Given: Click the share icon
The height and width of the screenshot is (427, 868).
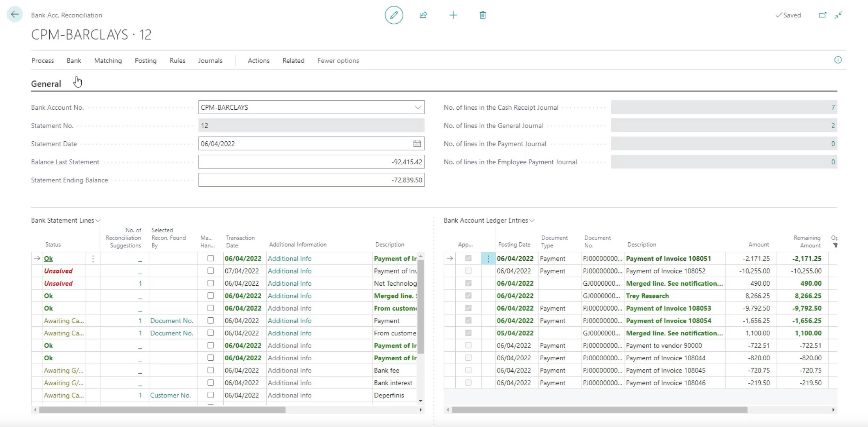Looking at the screenshot, I should (423, 15).
